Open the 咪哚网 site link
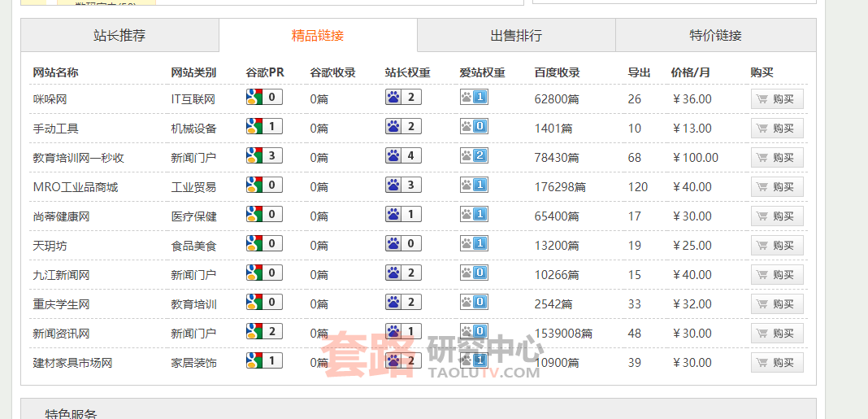Image resolution: width=868 pixels, height=419 pixels. click(50, 100)
